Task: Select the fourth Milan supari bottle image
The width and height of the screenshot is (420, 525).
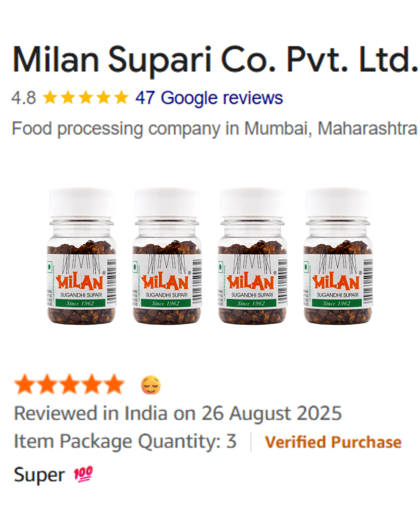Action: pyautogui.click(x=338, y=256)
